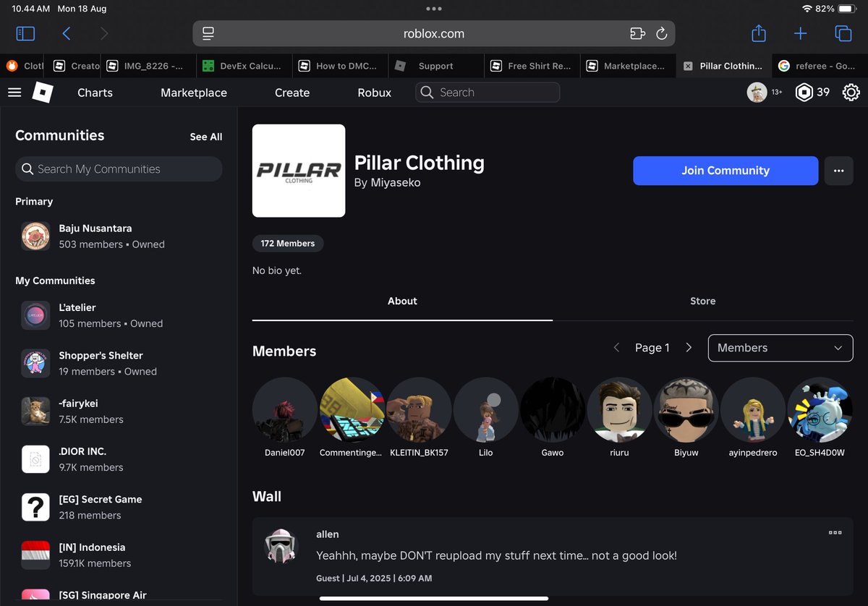Open member KLEITIN_BK157's avatar

(x=419, y=409)
